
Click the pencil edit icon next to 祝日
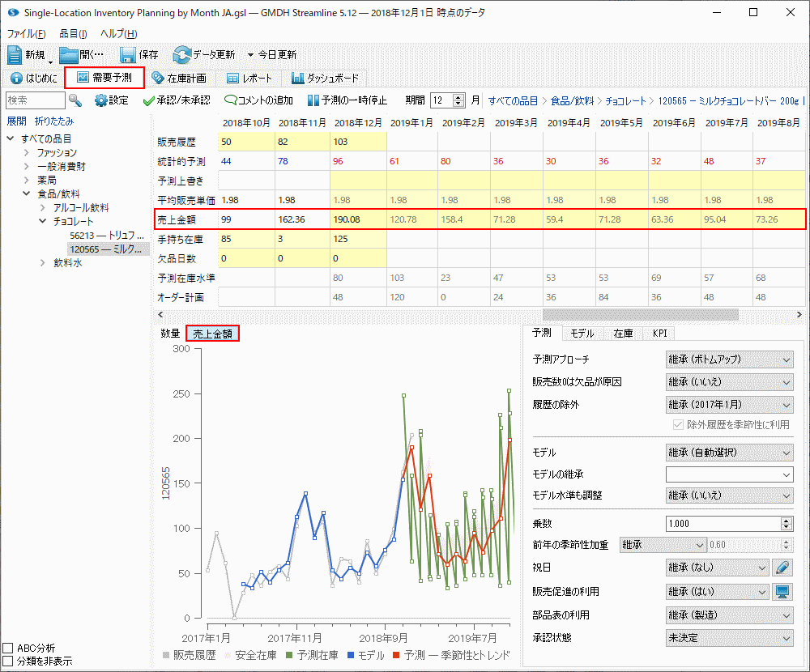point(782,568)
